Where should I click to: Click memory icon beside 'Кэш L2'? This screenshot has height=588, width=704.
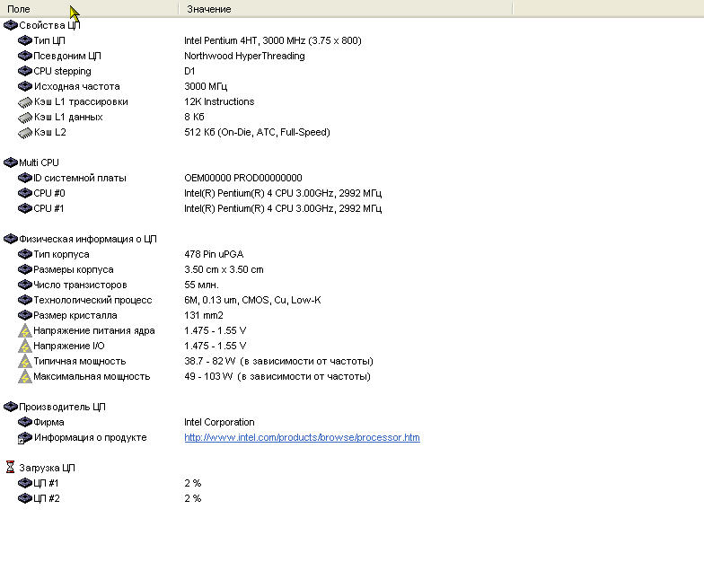coord(25,133)
